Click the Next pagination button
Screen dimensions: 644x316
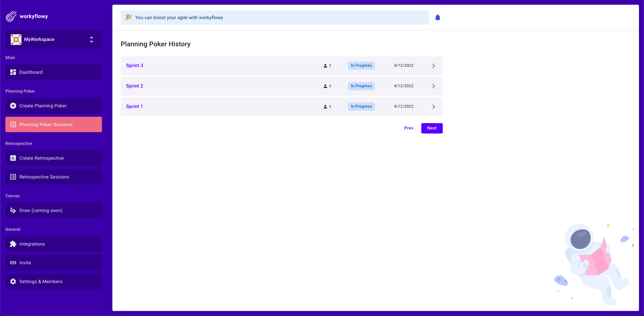pyautogui.click(x=432, y=128)
